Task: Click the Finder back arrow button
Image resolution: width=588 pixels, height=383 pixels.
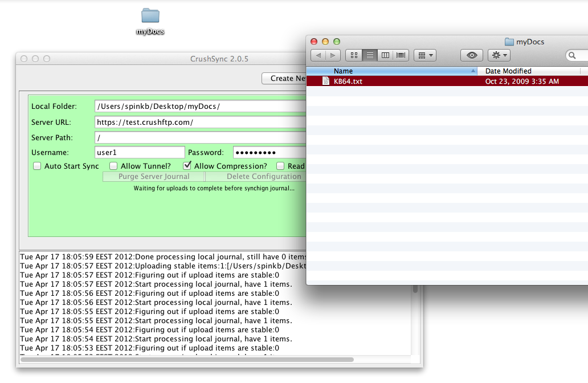Action: coord(318,55)
